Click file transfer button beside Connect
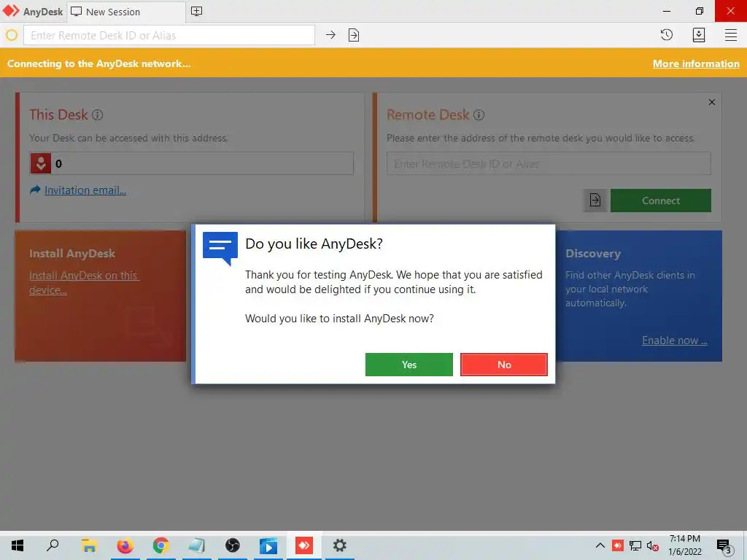Screen dimensions: 747x560 [595, 200]
